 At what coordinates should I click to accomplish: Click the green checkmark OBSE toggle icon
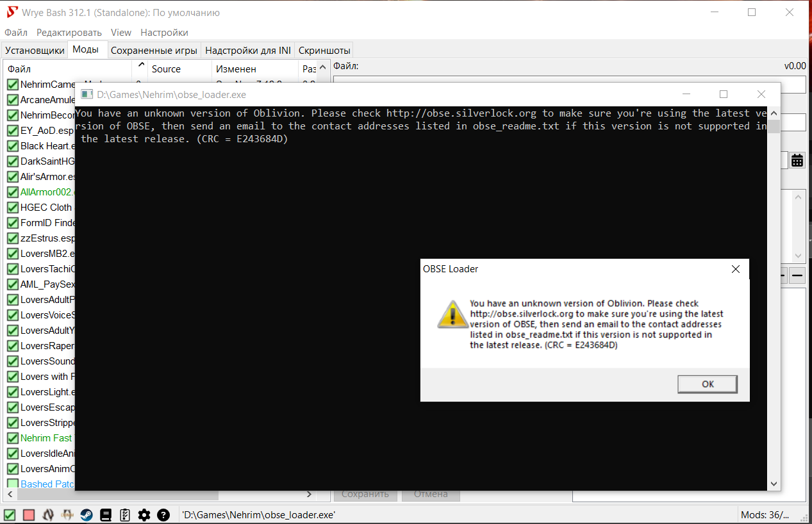[10, 515]
